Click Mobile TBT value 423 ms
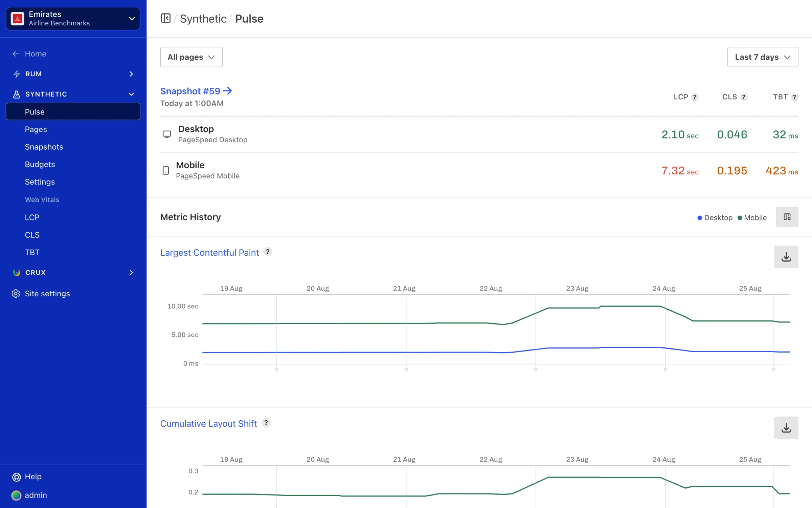Viewport: 812px width, 508px height. (x=782, y=171)
